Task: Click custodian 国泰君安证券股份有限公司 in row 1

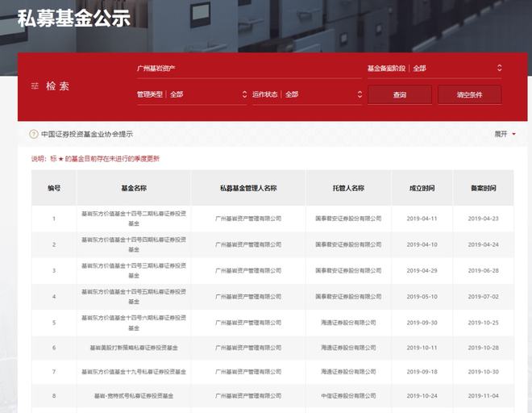Action: 348,219
